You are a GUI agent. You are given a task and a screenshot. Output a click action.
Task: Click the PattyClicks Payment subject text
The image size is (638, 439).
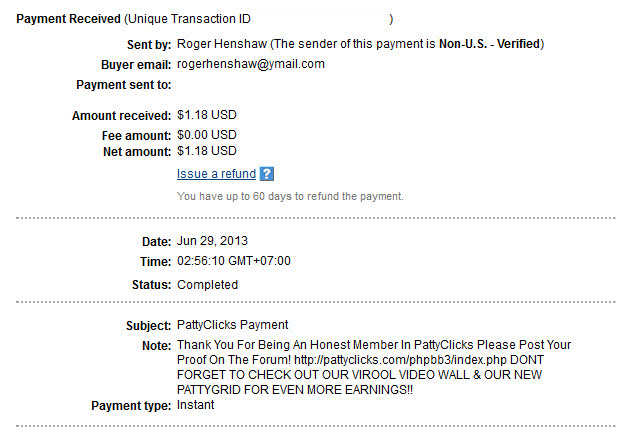click(x=232, y=325)
